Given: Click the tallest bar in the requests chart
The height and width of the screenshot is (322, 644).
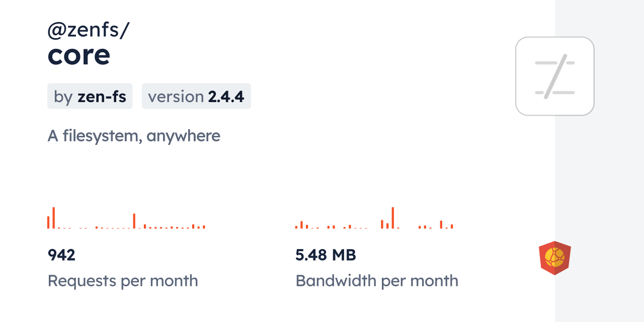Looking at the screenshot, I should tap(53, 218).
